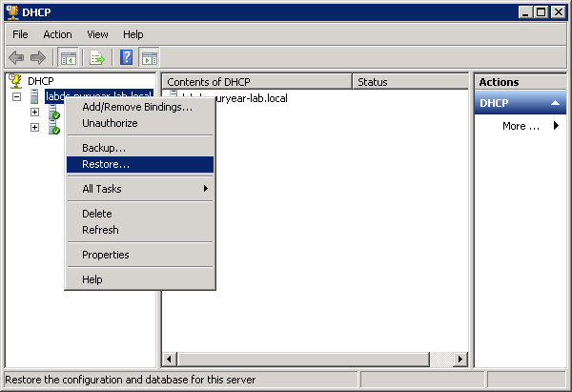Viewport: 572px width, 392px height.
Task: Collapse the DHCP section in Actions pane
Action: tap(555, 103)
